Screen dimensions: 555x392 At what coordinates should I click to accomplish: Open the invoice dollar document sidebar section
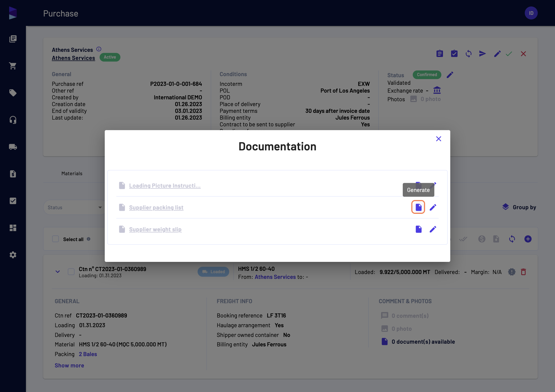pyautogui.click(x=13, y=174)
